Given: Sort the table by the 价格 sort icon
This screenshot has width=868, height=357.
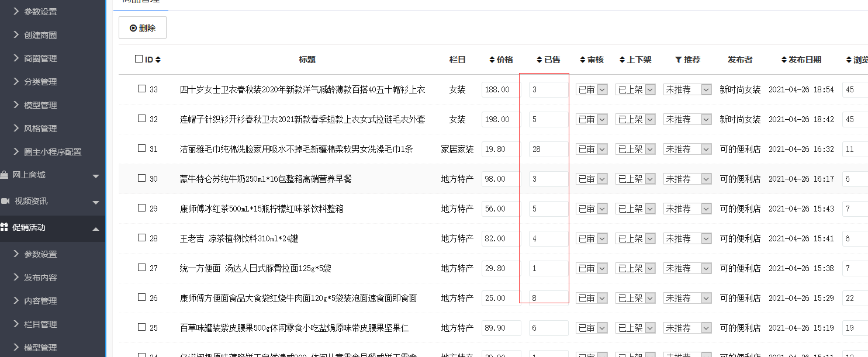Looking at the screenshot, I should click(492, 60).
